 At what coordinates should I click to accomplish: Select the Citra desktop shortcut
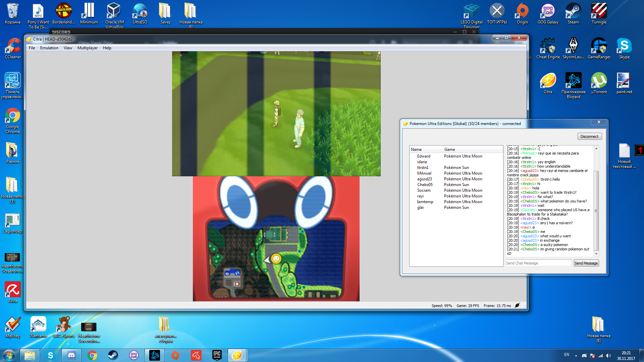click(x=548, y=83)
